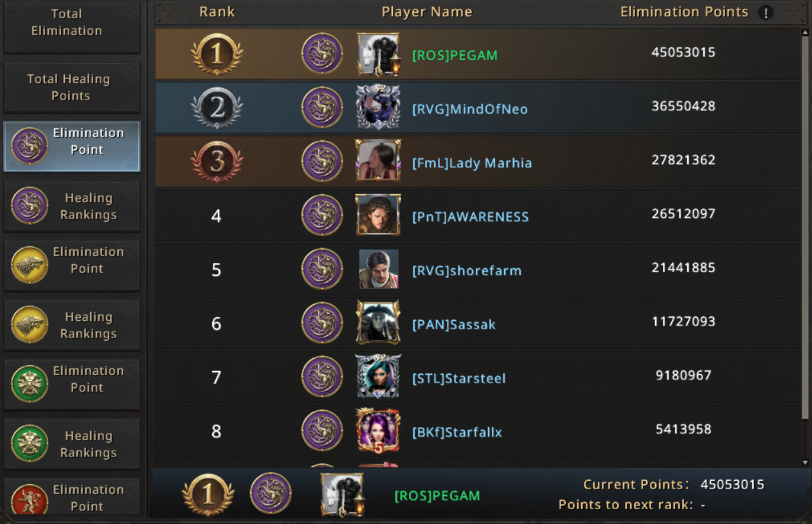812x524 pixels.
Task: Click the [STL]Starsteel avatar icon
Action: click(x=379, y=377)
